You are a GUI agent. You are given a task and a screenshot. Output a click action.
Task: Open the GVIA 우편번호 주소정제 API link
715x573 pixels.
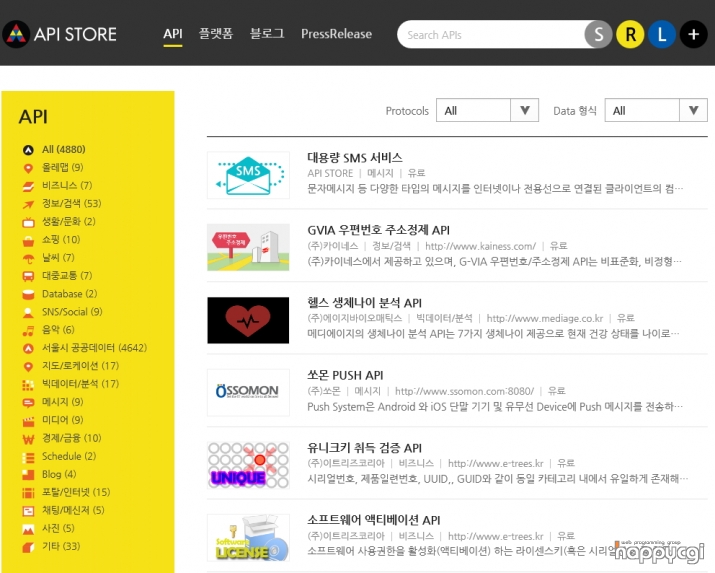coord(378,230)
